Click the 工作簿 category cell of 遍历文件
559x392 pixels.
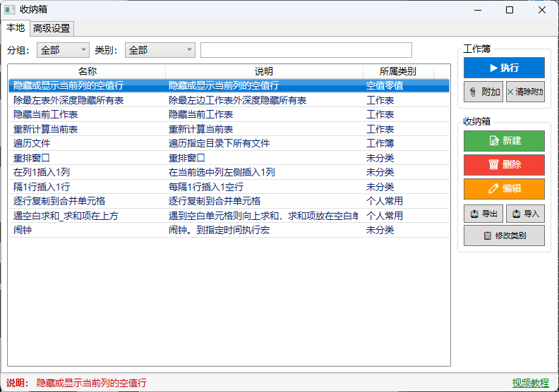(380, 143)
